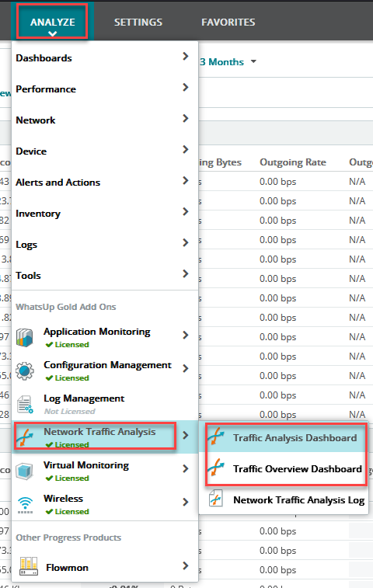Image resolution: width=373 pixels, height=588 pixels.
Task: Click WhatsUp Gold Add Ons heading
Action: (66, 307)
